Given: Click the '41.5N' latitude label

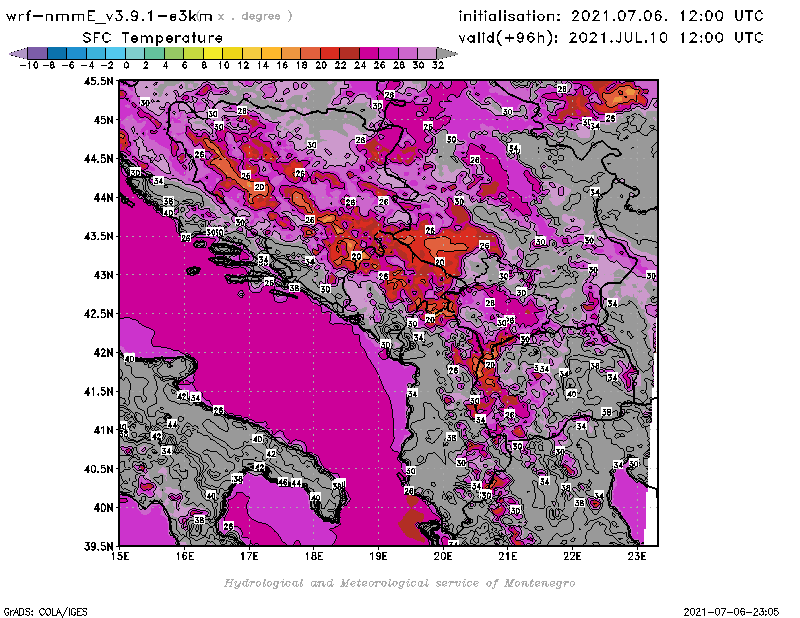Looking at the screenshot, I should tap(99, 391).
